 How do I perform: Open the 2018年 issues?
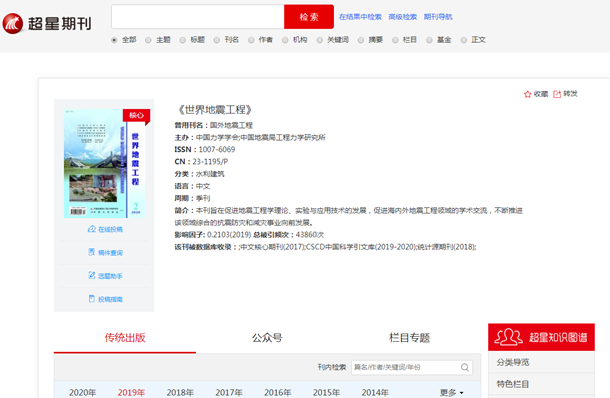(180, 393)
